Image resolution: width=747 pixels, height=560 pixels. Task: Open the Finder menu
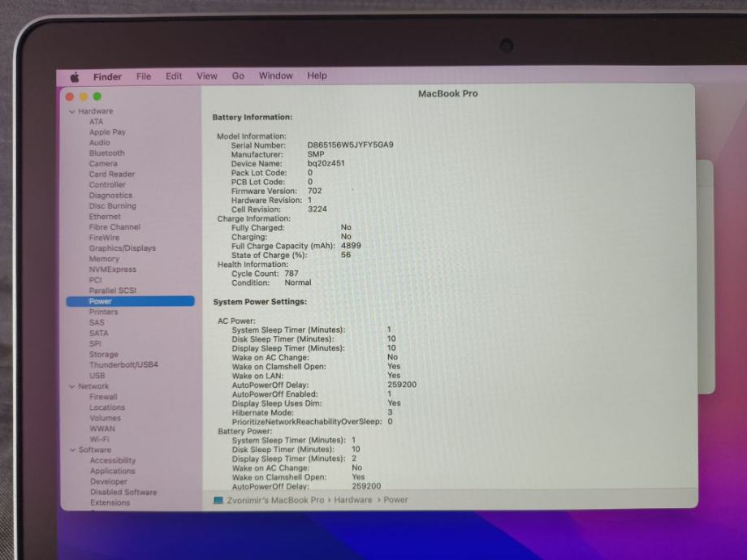107,76
